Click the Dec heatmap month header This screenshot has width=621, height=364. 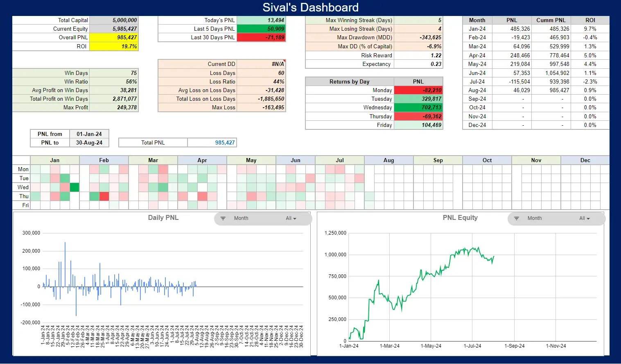tap(585, 160)
